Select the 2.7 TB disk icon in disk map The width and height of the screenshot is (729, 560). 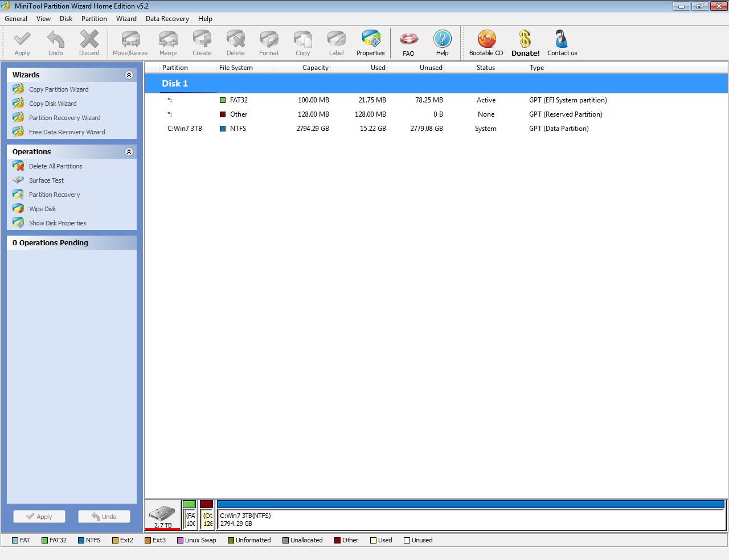pyautogui.click(x=162, y=515)
